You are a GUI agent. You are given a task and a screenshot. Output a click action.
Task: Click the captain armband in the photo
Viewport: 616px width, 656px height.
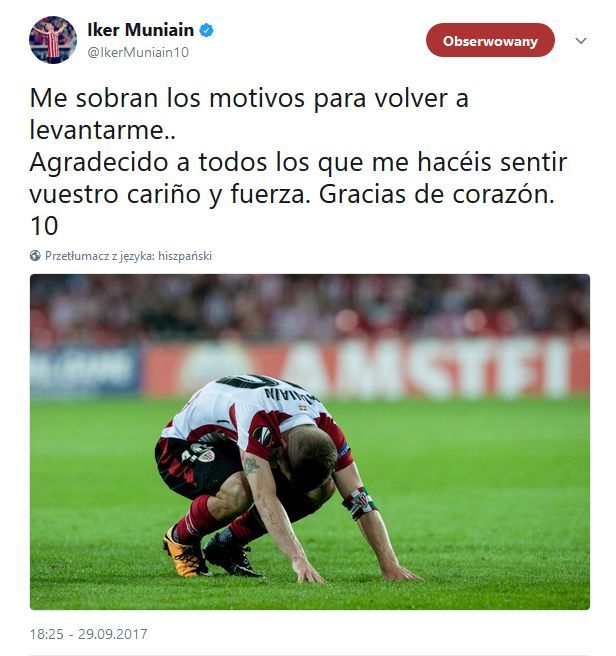[359, 503]
